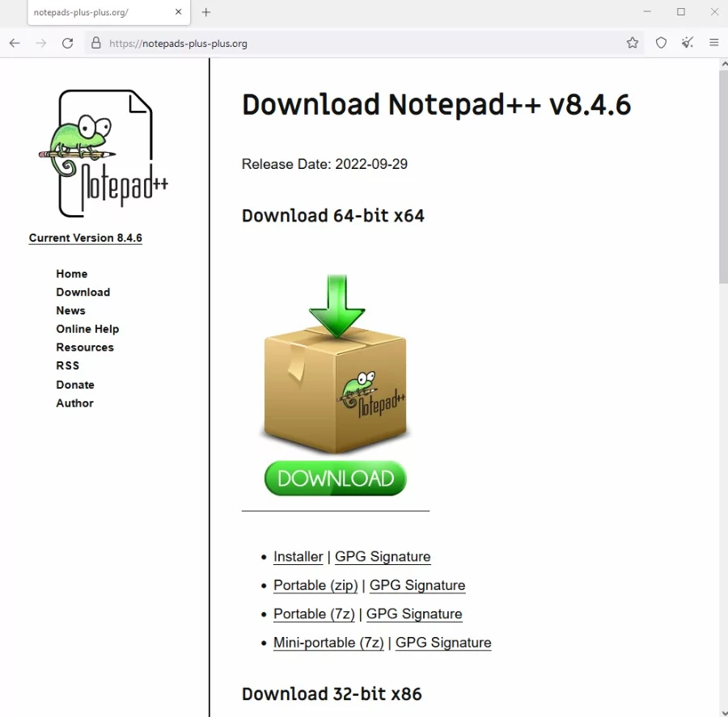Click the Download 32-bit x86 heading
728x717 pixels.
pos(332,694)
